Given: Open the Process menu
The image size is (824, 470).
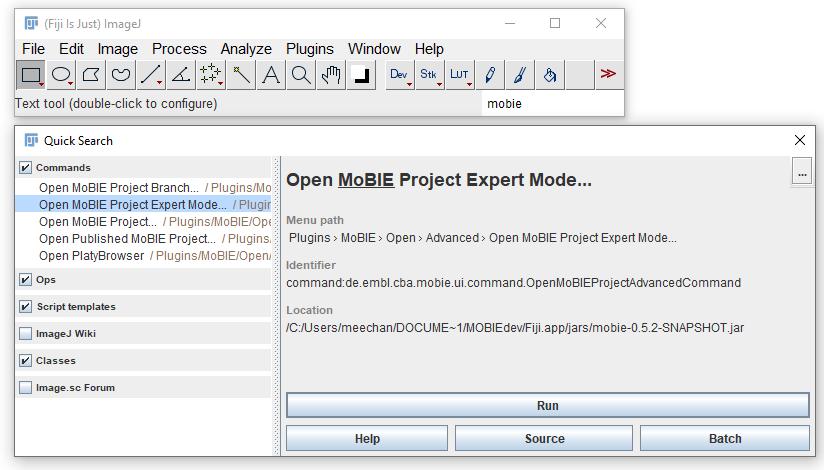Looking at the screenshot, I should pyautogui.click(x=179, y=49).
